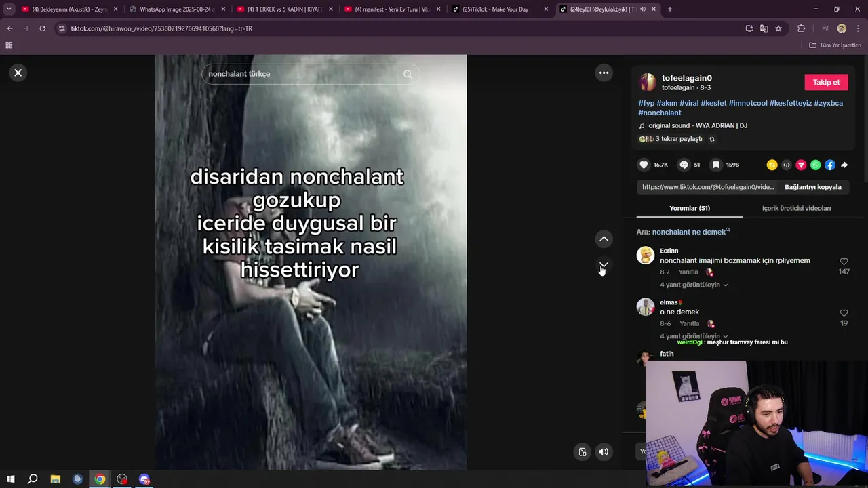Image resolution: width=868 pixels, height=488 pixels.
Task: Click the small repost icon beside reposts
Action: pyautogui.click(x=712, y=139)
